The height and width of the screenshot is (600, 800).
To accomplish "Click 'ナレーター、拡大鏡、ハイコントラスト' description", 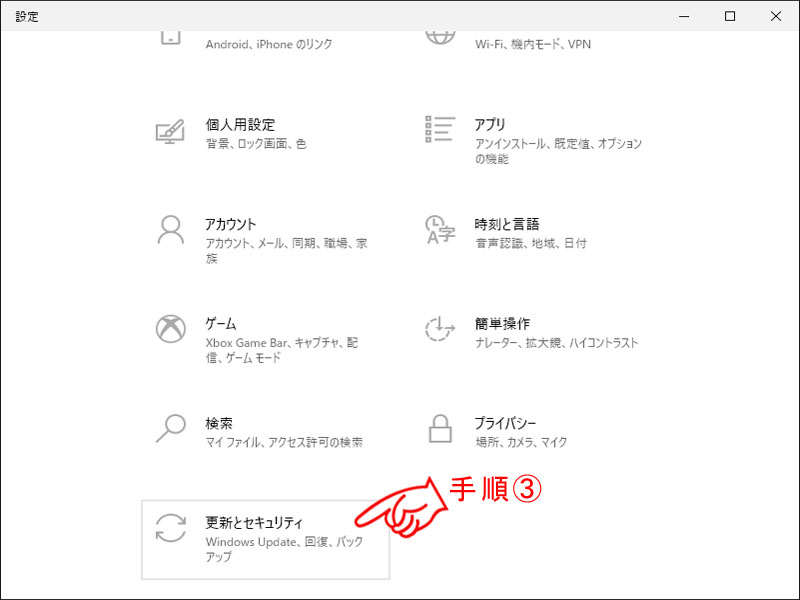I will pos(557,343).
